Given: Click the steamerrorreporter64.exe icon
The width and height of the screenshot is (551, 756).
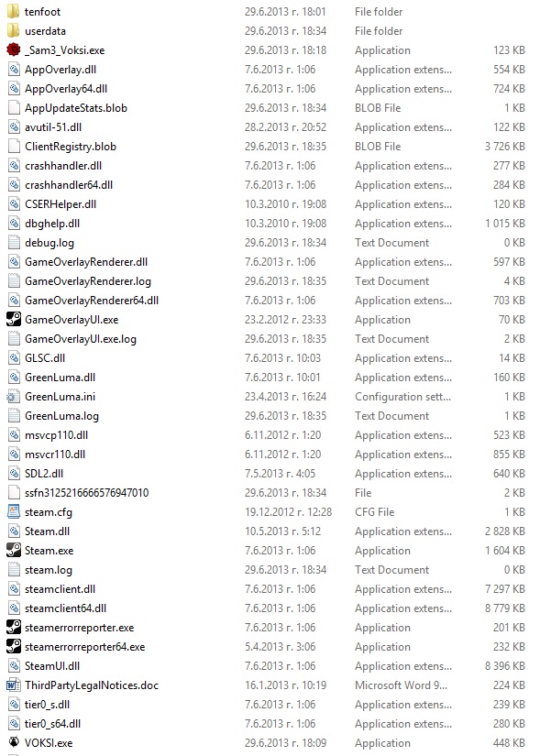Looking at the screenshot, I should [13, 647].
